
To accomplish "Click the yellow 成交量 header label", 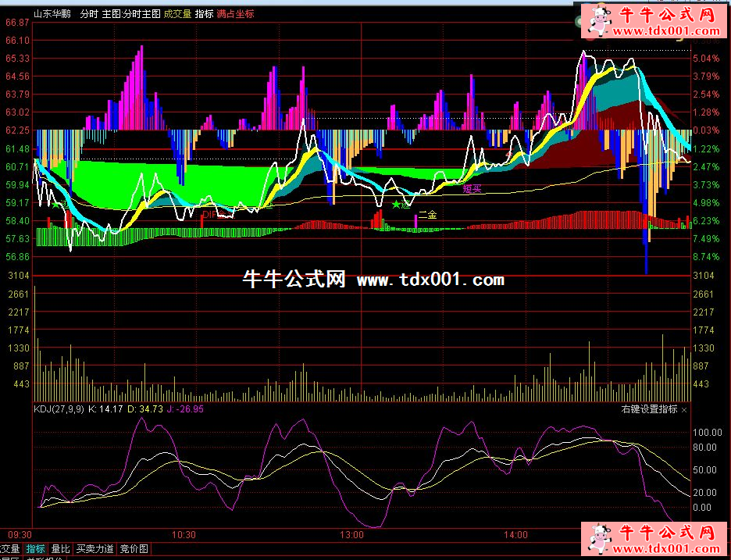I will pyautogui.click(x=177, y=14).
